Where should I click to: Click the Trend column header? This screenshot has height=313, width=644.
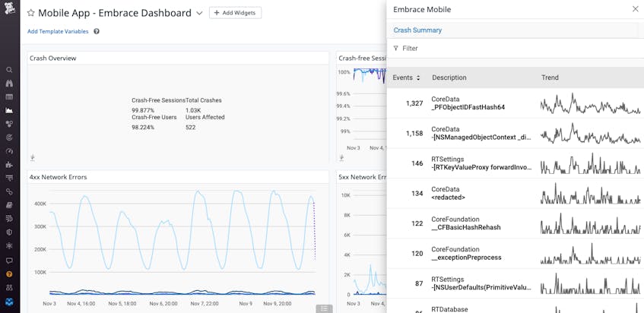coord(550,77)
